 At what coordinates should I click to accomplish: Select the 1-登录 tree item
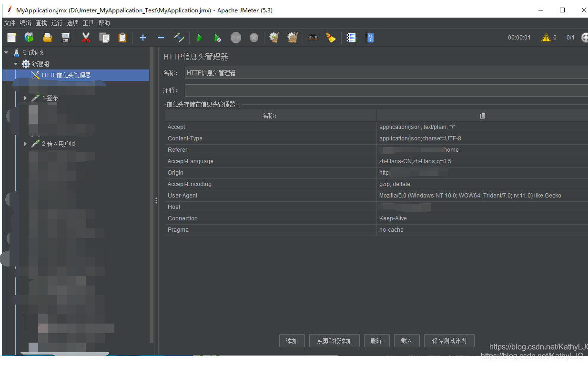50,98
